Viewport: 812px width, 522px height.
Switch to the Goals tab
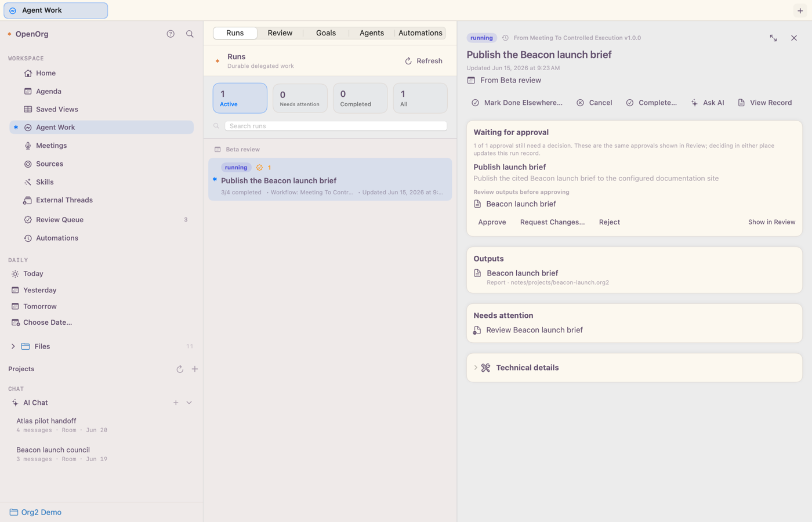326,33
